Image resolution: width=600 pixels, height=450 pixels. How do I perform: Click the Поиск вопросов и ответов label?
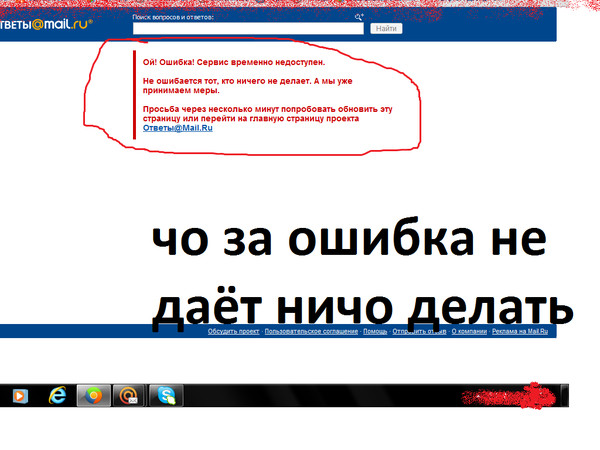(175, 18)
